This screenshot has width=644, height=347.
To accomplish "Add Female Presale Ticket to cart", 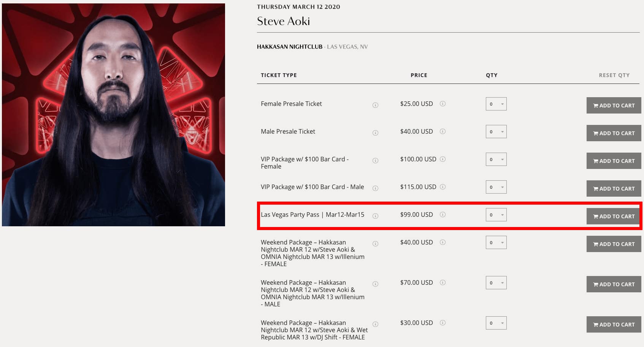I will [614, 106].
